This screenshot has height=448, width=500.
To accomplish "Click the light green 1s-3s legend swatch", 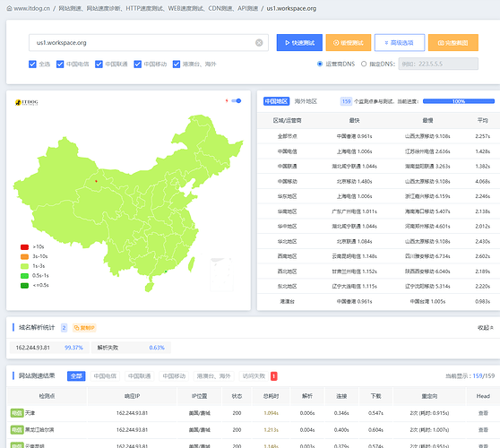I will (x=24, y=266).
